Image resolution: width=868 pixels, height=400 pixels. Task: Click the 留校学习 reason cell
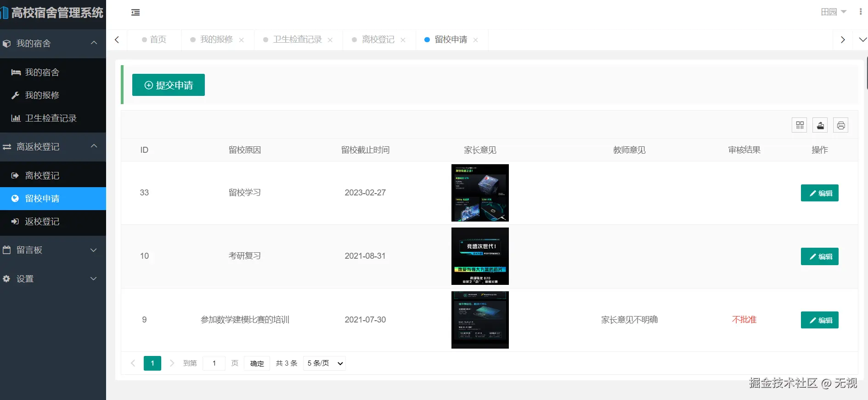click(x=245, y=193)
